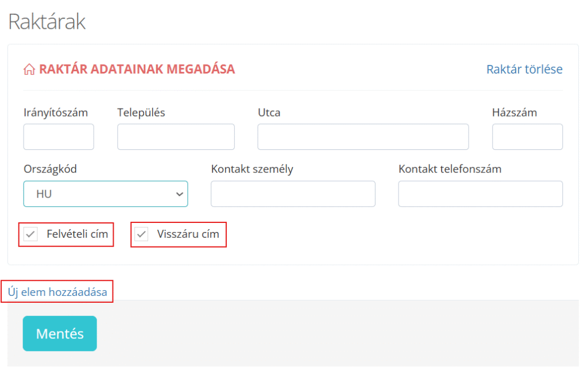Click the Raktárak page heading
The image size is (588, 374).
point(47,21)
